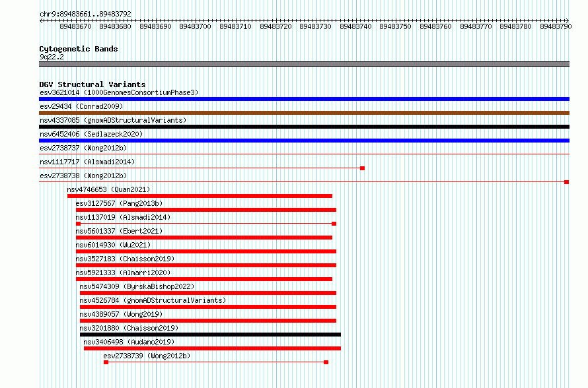
Task: Open the esv2738738 (Wong2012b) label
Action: click(83, 176)
